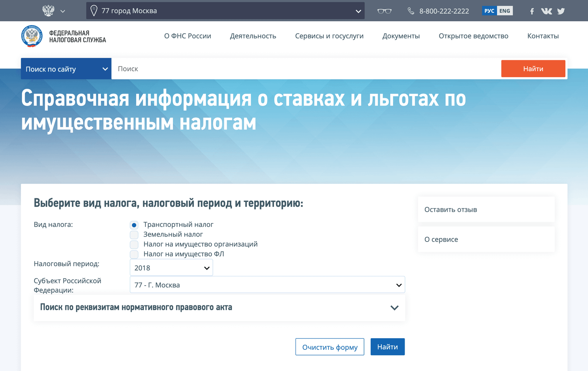Switch site language to ENG

[x=504, y=11]
